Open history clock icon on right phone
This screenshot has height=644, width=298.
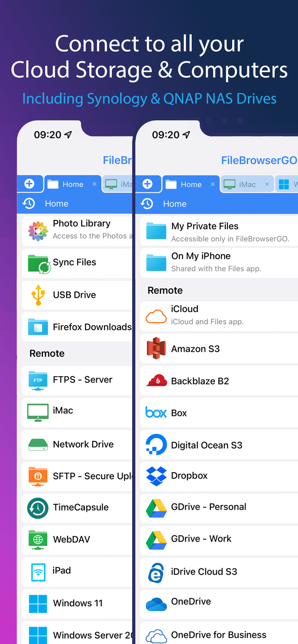pos(147,204)
